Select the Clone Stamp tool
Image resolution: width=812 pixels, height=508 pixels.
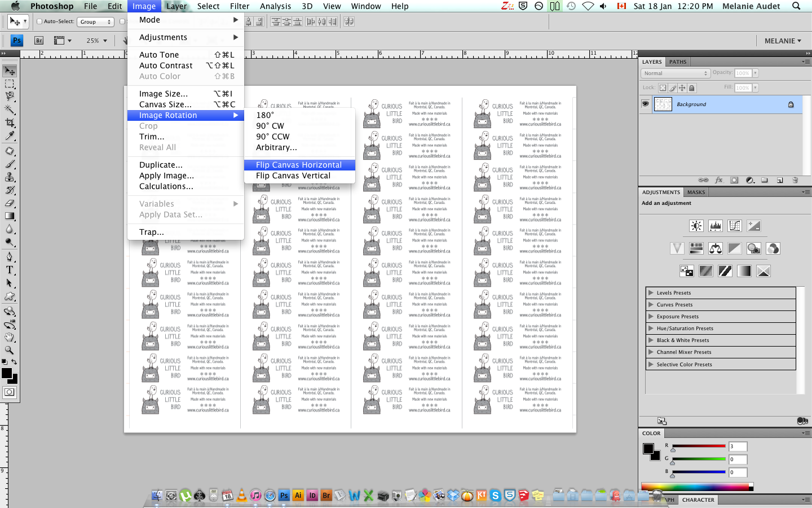pos(10,177)
